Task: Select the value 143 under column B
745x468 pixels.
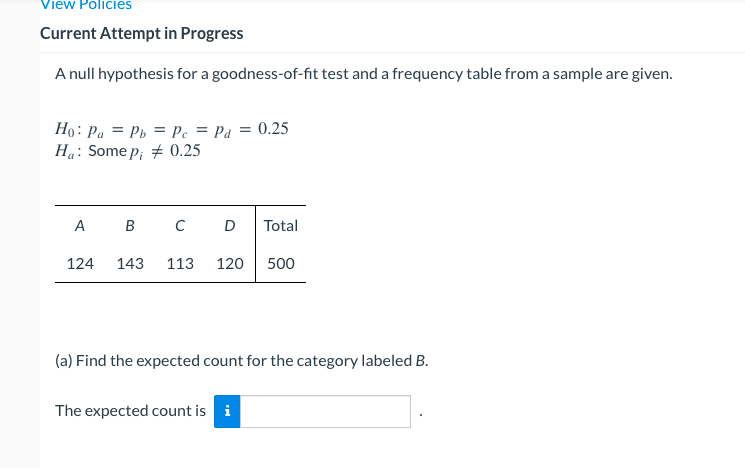Action: [x=130, y=264]
